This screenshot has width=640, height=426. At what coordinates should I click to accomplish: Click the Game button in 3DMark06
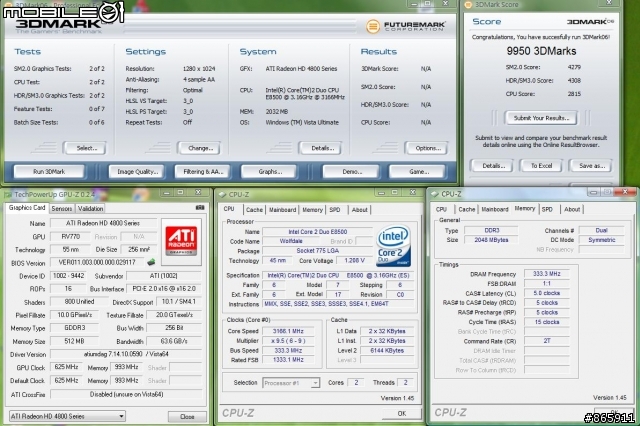(418, 171)
